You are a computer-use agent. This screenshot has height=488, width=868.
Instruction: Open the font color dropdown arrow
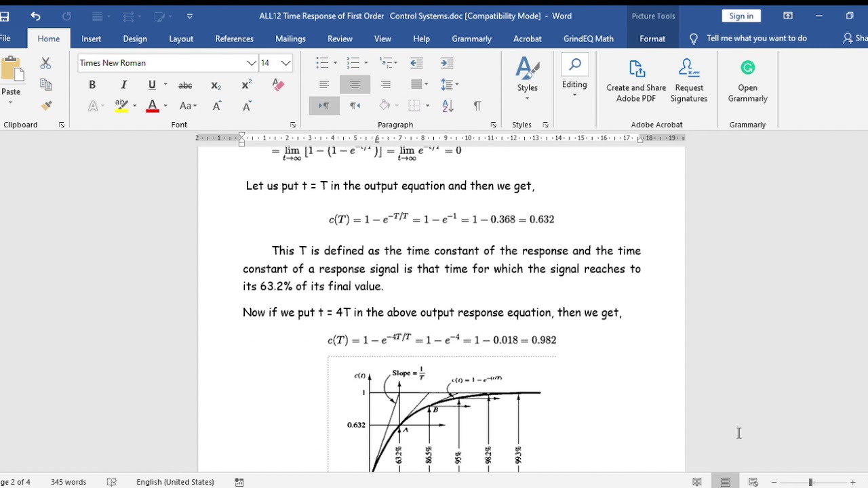click(x=165, y=106)
